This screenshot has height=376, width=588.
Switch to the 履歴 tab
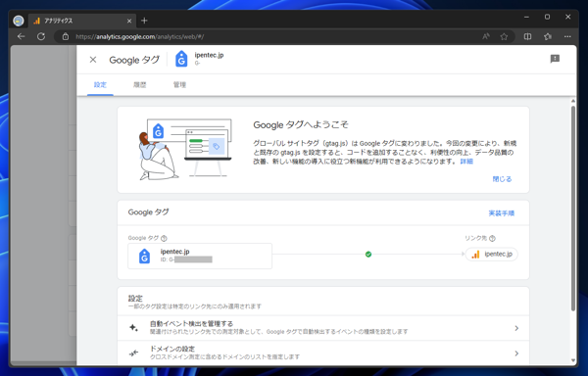pos(140,85)
